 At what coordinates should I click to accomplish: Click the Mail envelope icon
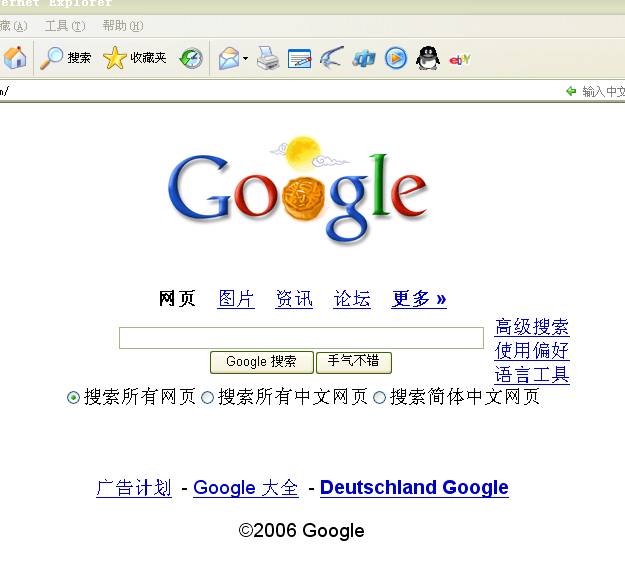229,59
